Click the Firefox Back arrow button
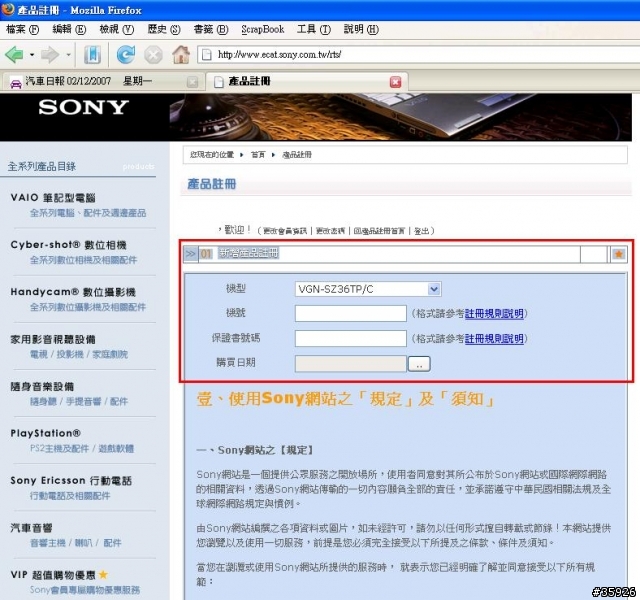 click(x=14, y=55)
